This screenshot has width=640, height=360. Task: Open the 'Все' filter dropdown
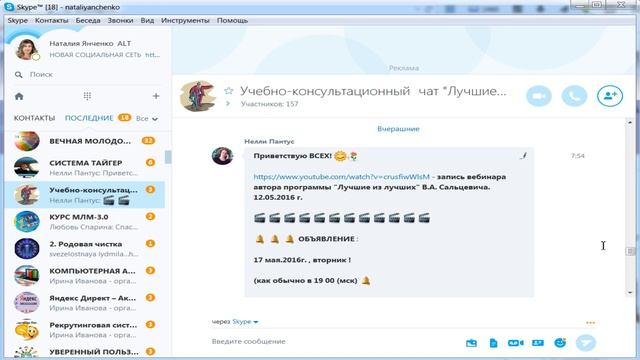tap(147, 118)
